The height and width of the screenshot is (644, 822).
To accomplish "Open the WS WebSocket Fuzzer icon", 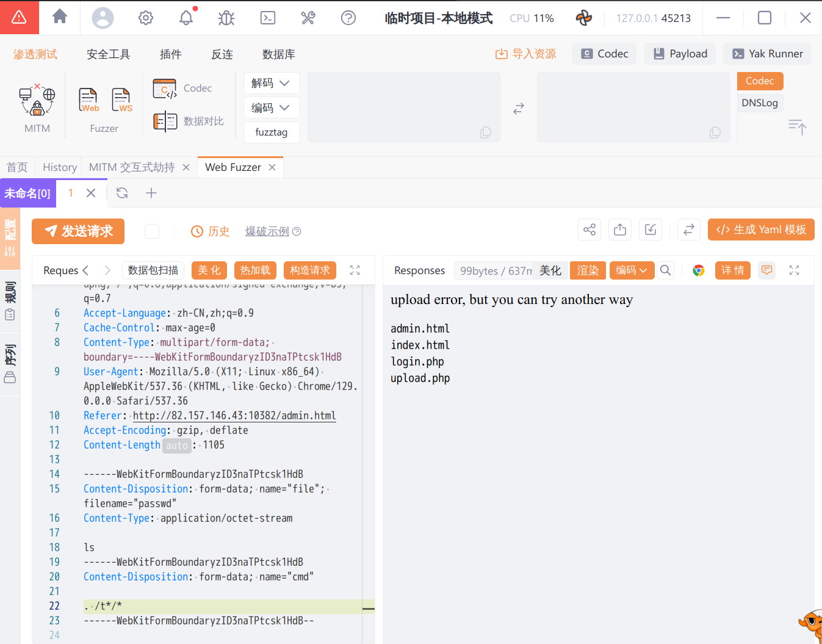I will click(x=121, y=100).
